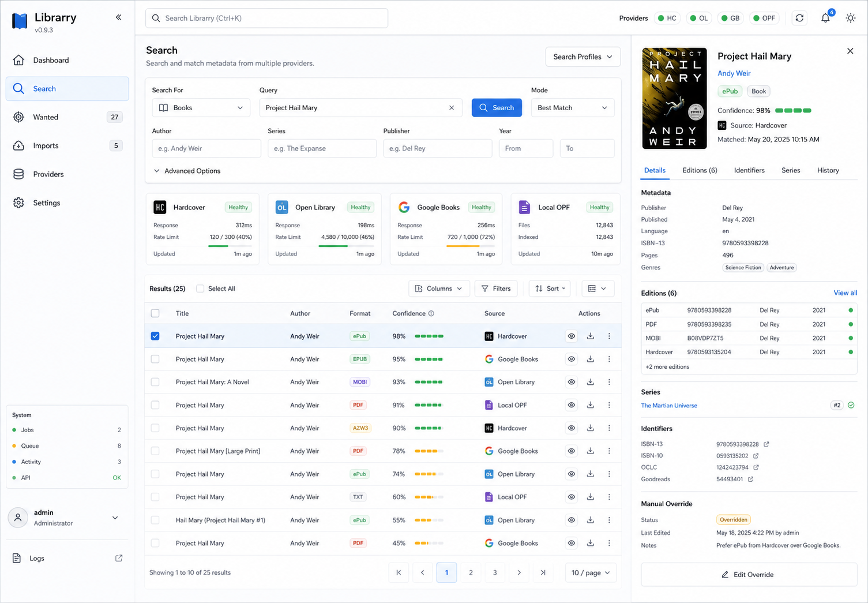Download the Project Hail Mary: A Novel result

coord(591,382)
